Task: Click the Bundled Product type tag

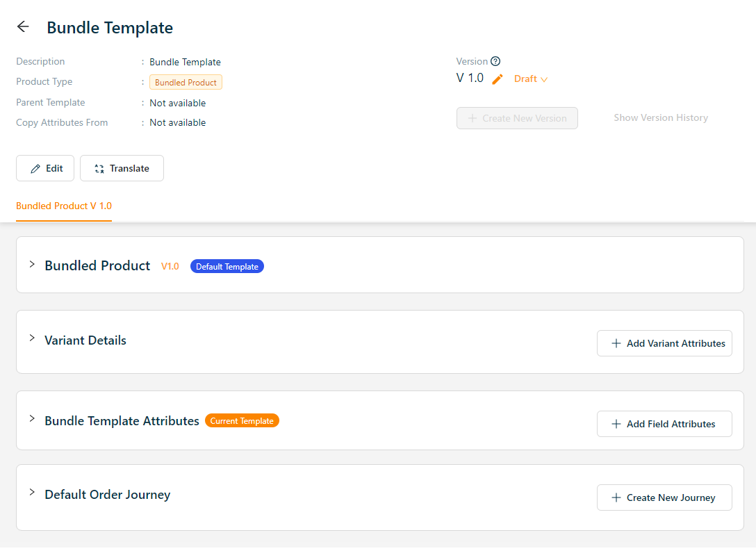Action: (x=186, y=83)
